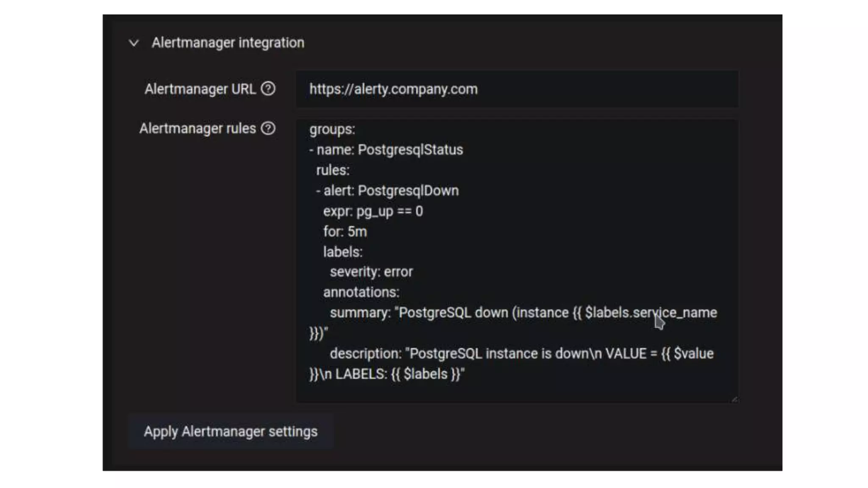Click the Alertmanager URL label text

point(200,89)
